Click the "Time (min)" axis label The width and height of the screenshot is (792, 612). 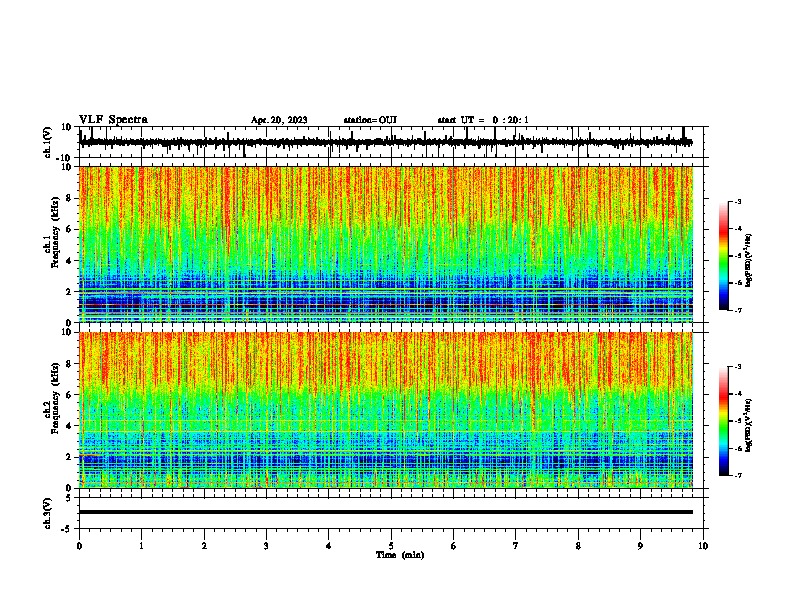tap(400, 555)
